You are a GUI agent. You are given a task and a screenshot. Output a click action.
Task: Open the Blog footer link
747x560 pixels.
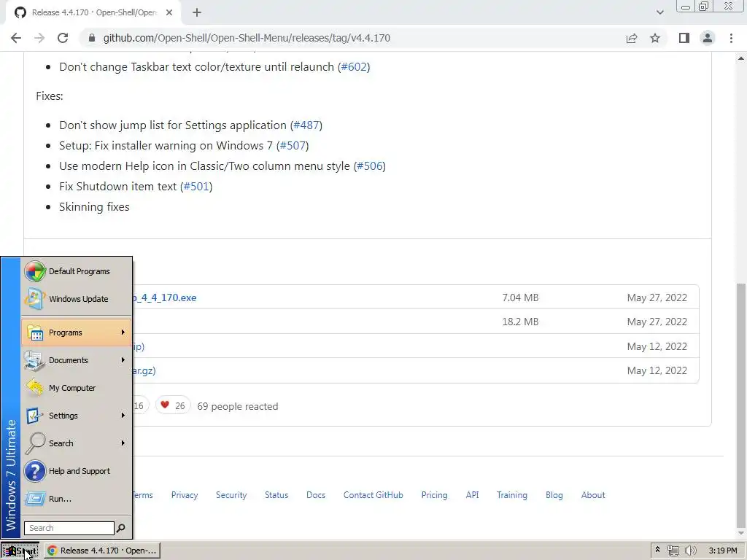coord(554,495)
